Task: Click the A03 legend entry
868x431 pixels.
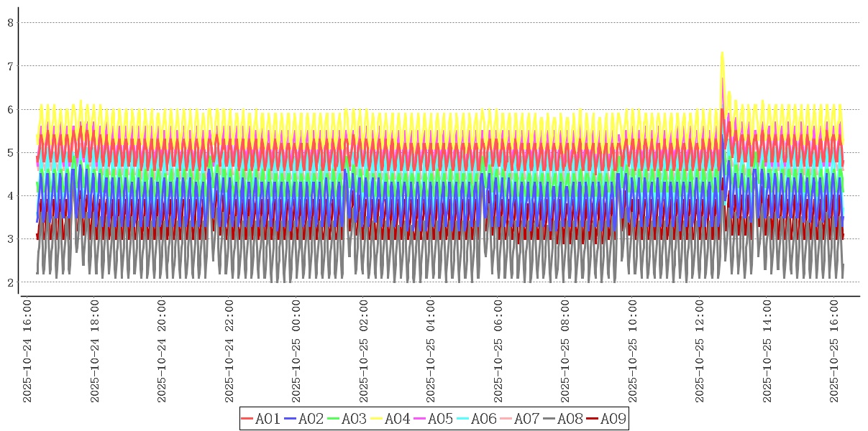Action: coord(347,419)
